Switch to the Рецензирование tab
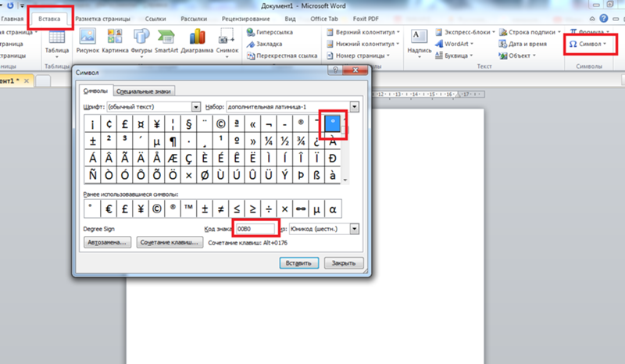The width and height of the screenshot is (625, 364). pyautogui.click(x=246, y=19)
